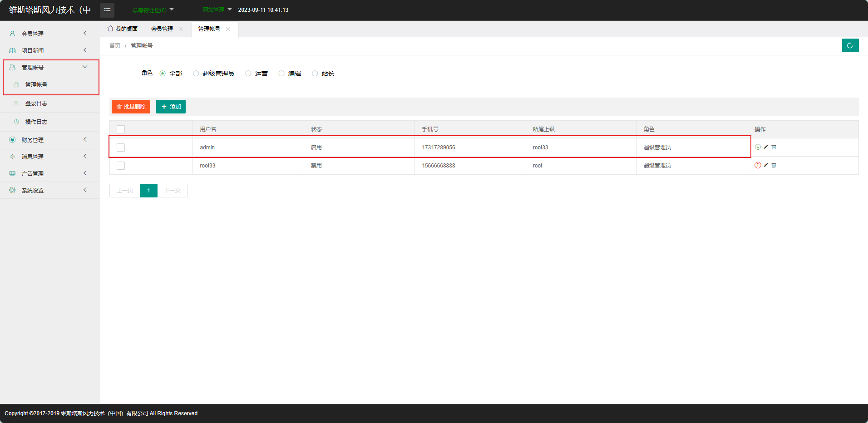Expand the 会员管理 sidebar menu
Viewport: 868px width, 423px height.
50,34
